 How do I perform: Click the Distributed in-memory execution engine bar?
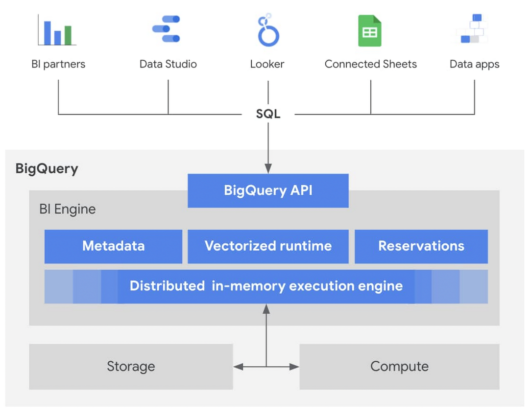[266, 286]
